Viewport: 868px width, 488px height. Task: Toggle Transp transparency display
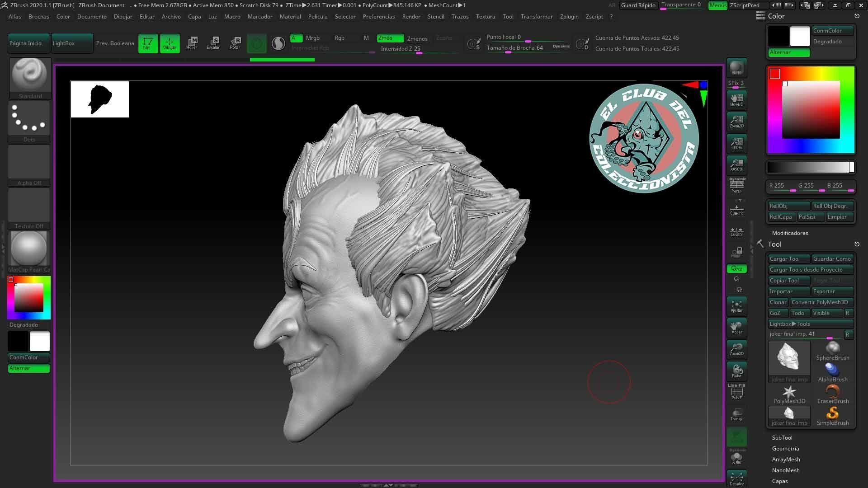pos(736,414)
